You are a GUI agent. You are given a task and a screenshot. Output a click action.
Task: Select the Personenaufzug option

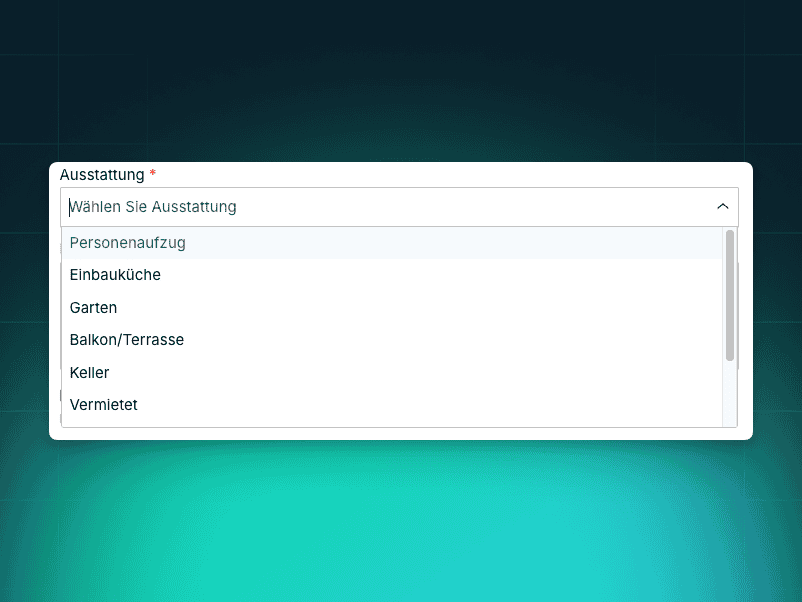tap(128, 243)
